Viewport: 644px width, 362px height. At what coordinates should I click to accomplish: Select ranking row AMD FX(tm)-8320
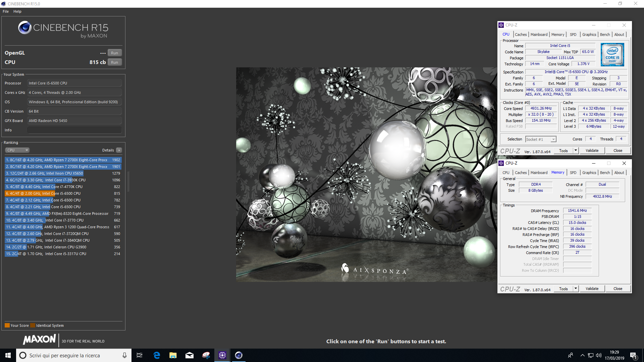click(63, 214)
